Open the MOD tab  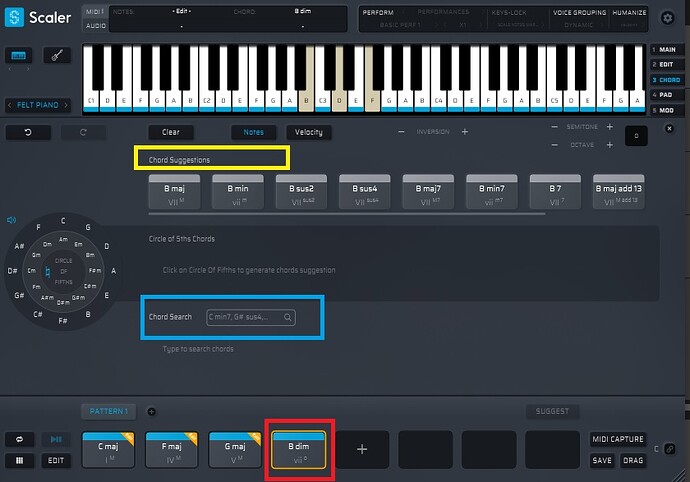tap(667, 110)
